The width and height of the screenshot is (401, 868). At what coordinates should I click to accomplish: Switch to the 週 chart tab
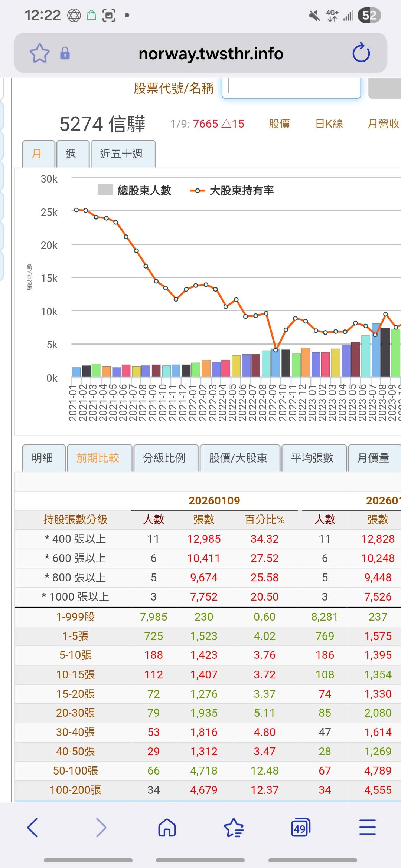tap(71, 154)
